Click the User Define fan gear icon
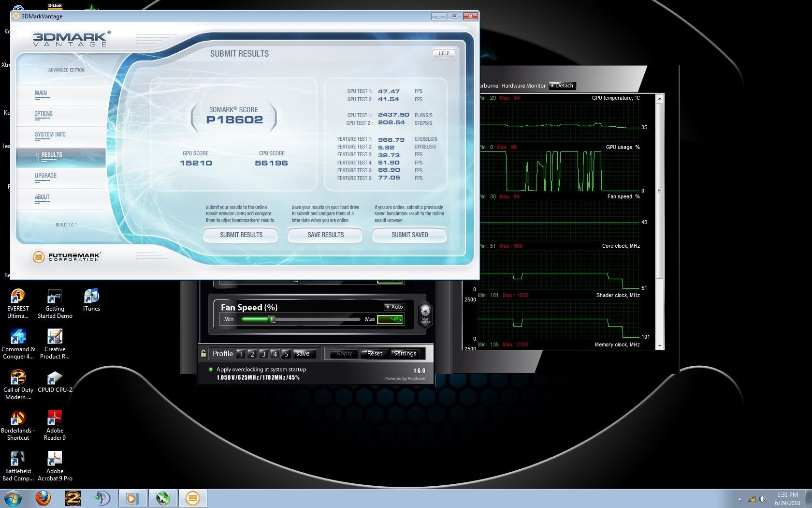 (x=425, y=315)
